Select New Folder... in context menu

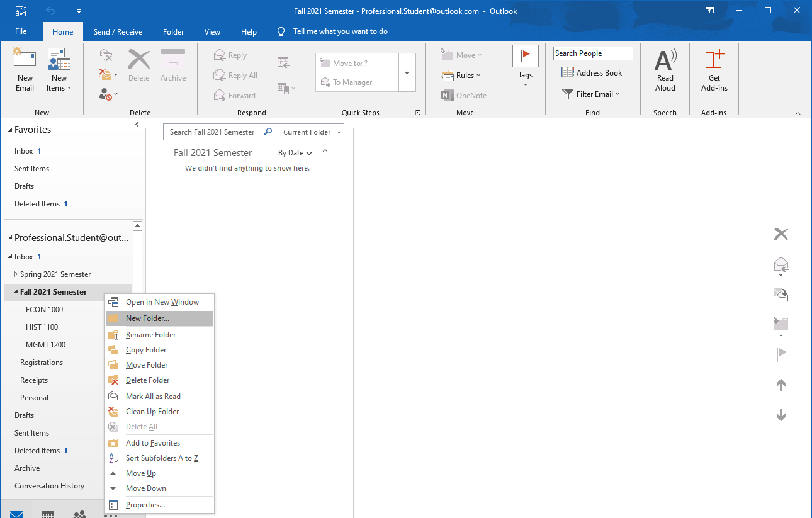click(160, 318)
